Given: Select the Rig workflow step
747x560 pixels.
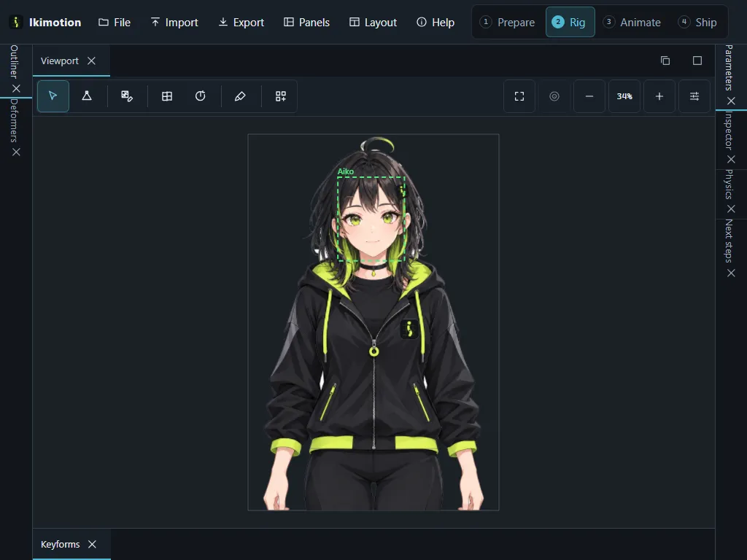Looking at the screenshot, I should click(x=570, y=23).
